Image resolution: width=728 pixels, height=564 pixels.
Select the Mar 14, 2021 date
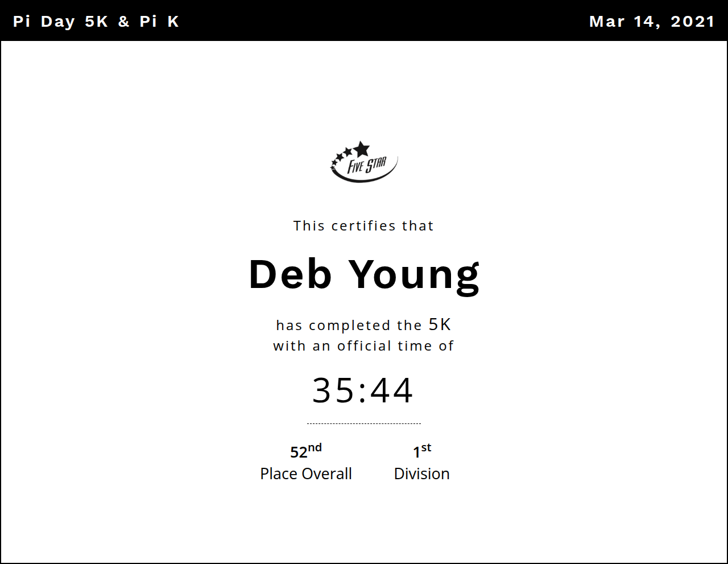(652, 22)
